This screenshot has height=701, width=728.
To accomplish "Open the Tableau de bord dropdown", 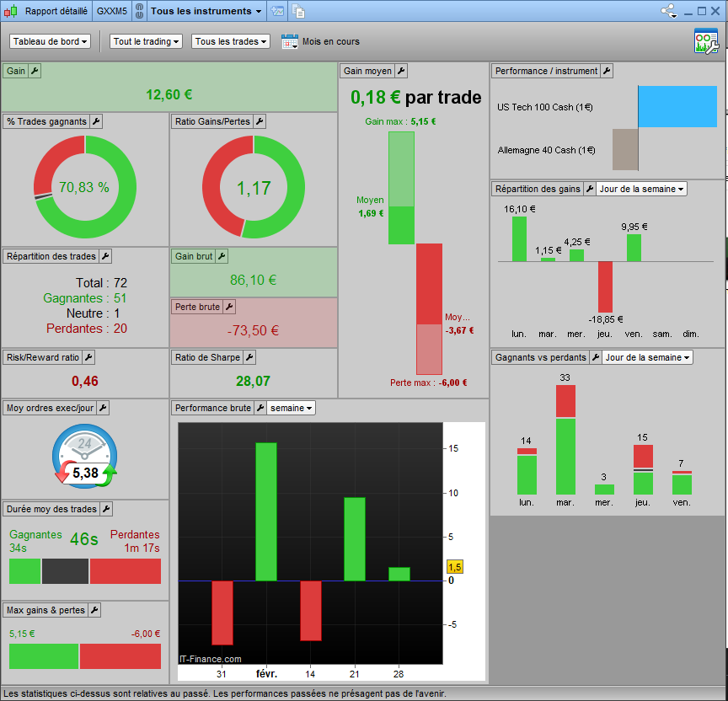I will (50, 41).
